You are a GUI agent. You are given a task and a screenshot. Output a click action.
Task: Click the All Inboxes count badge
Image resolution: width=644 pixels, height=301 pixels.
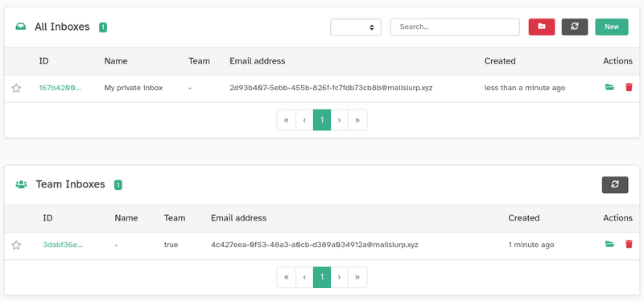(x=103, y=27)
